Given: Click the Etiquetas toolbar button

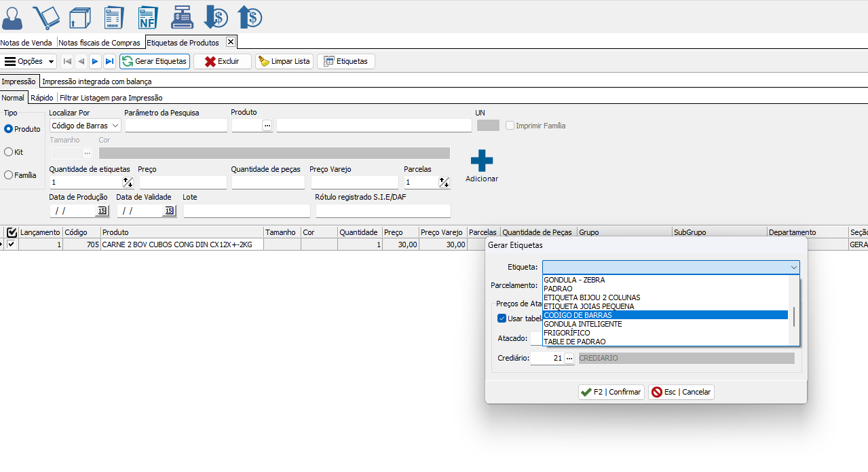Looking at the screenshot, I should pos(346,61).
